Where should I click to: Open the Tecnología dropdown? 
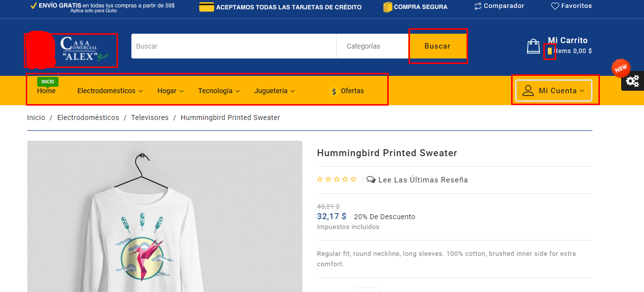tap(219, 91)
